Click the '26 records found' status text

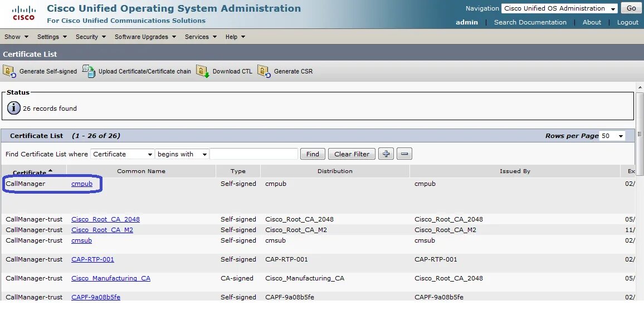[50, 109]
